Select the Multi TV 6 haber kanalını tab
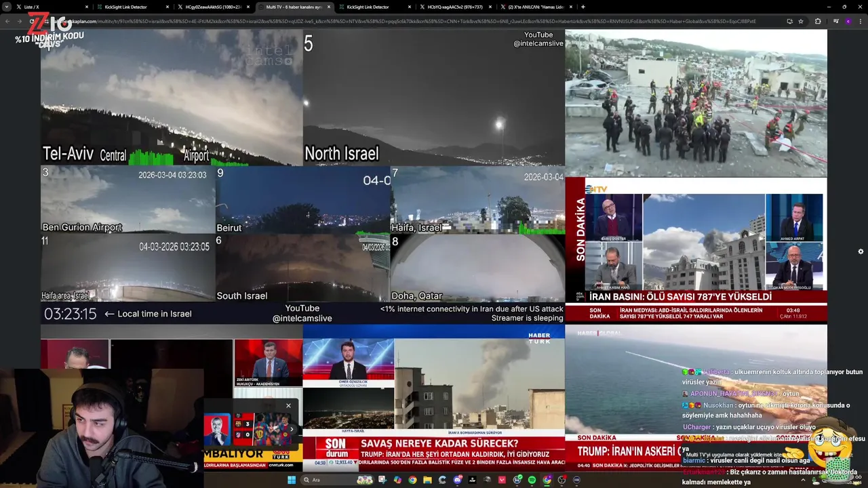Screen dimensions: 868x488 (293, 7)
